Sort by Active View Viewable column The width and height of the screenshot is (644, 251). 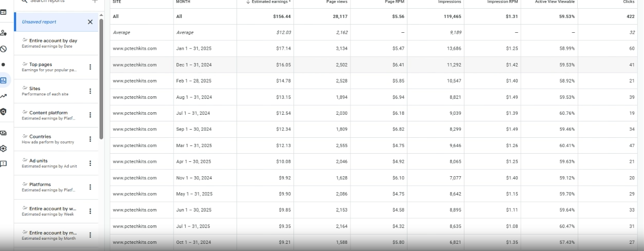pyautogui.click(x=555, y=2)
